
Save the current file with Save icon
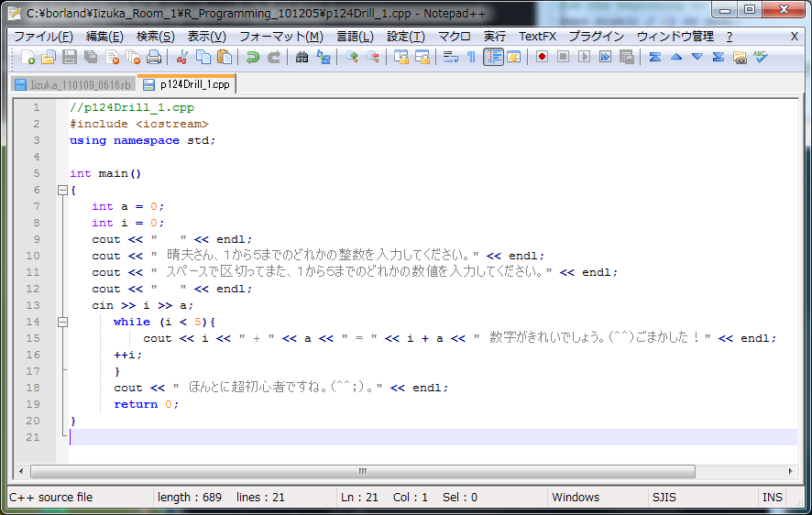[x=70, y=57]
